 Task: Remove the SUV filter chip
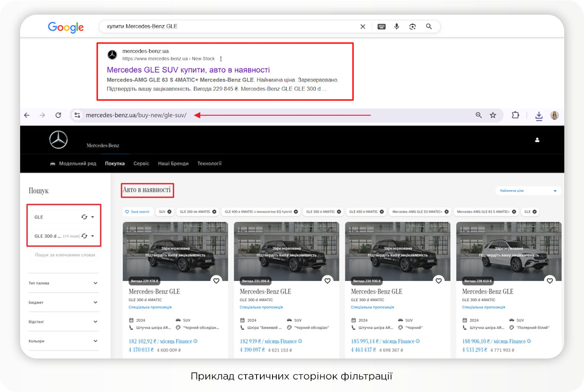[170, 212]
